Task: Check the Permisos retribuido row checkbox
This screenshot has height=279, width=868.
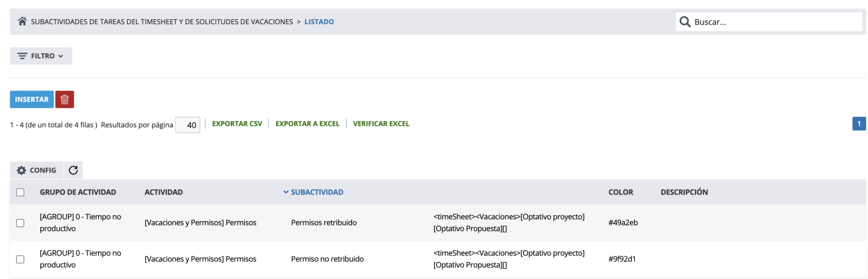Action: (x=20, y=223)
